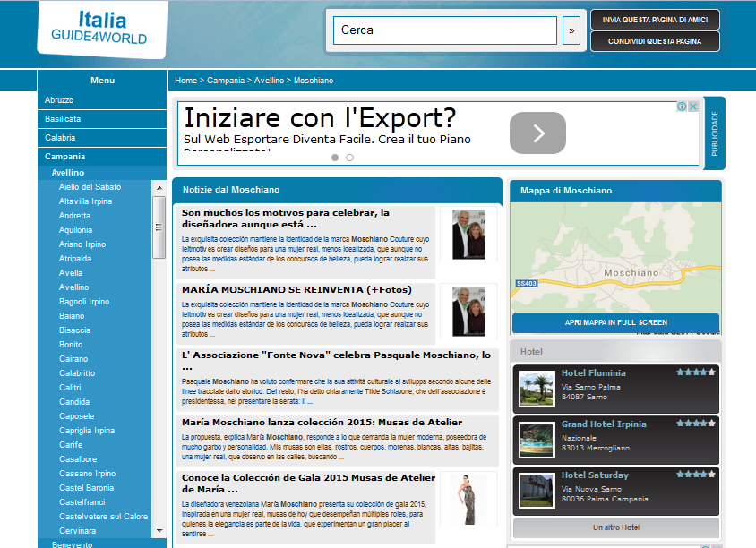Select Aiello del Sabato town
This screenshot has height=548, width=756.
(90, 187)
